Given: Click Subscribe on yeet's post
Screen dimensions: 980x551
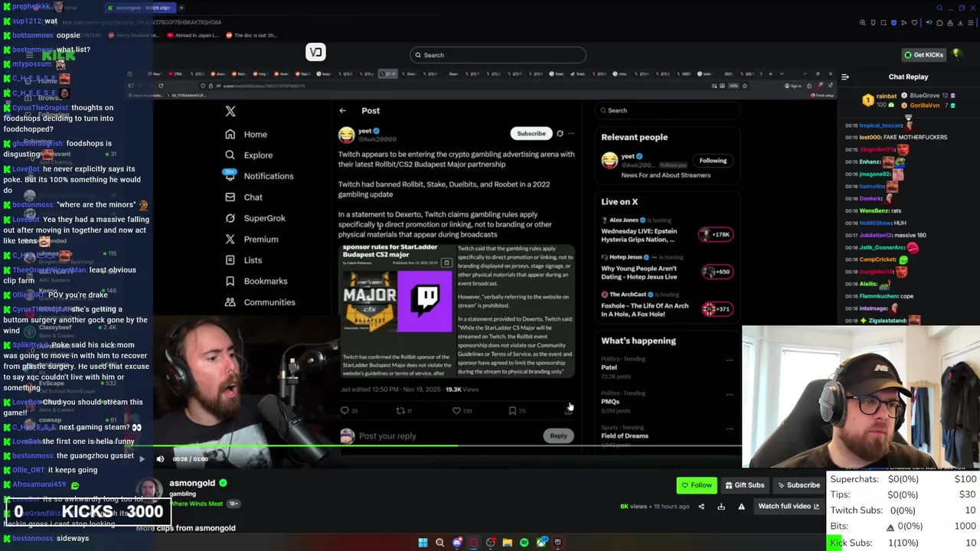Looking at the screenshot, I should pos(531,133).
